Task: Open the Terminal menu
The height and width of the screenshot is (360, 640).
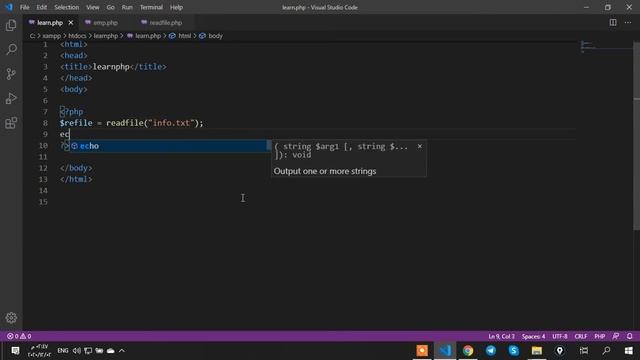Action: 151,7
